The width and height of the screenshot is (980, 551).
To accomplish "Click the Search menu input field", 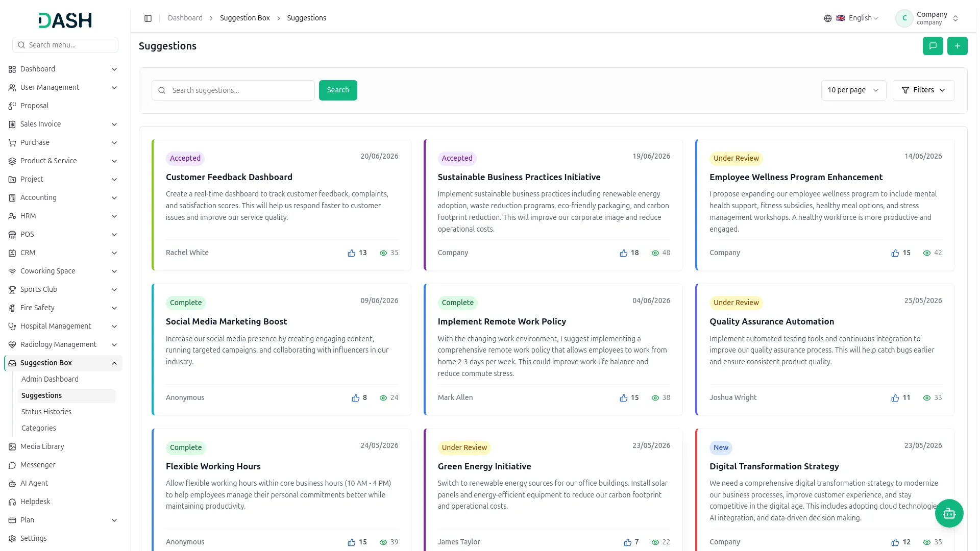I will 65,45.
